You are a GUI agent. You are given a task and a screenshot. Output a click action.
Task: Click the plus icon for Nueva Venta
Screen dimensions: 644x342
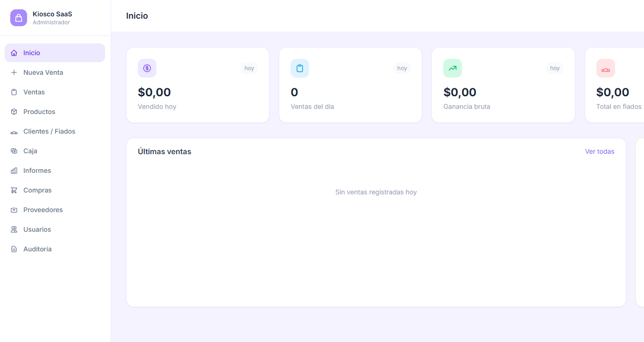point(14,72)
